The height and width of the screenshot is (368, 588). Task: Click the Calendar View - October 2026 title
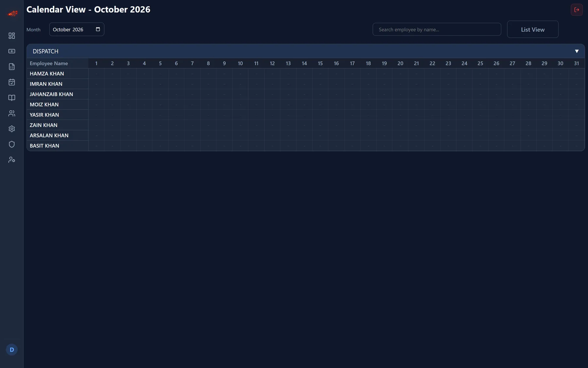88,9
